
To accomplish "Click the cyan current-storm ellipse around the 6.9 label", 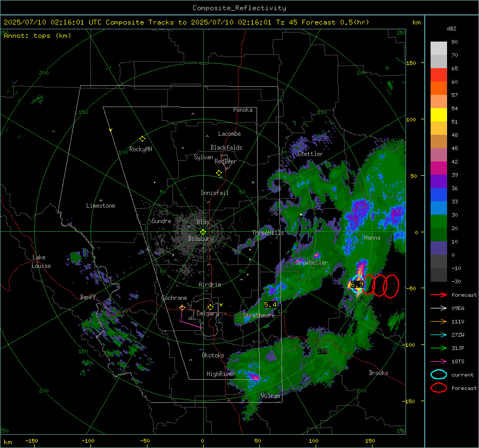I will [357, 284].
